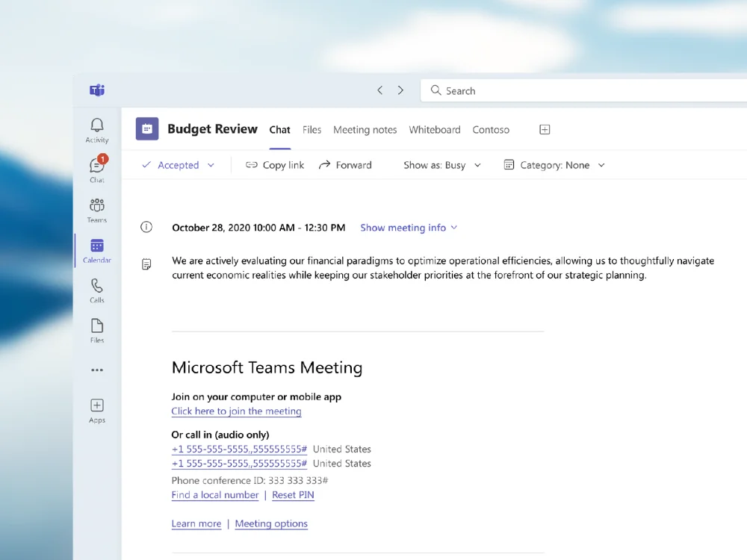Go back with the left arrow
Image resolution: width=747 pixels, height=560 pixels.
[x=379, y=90]
